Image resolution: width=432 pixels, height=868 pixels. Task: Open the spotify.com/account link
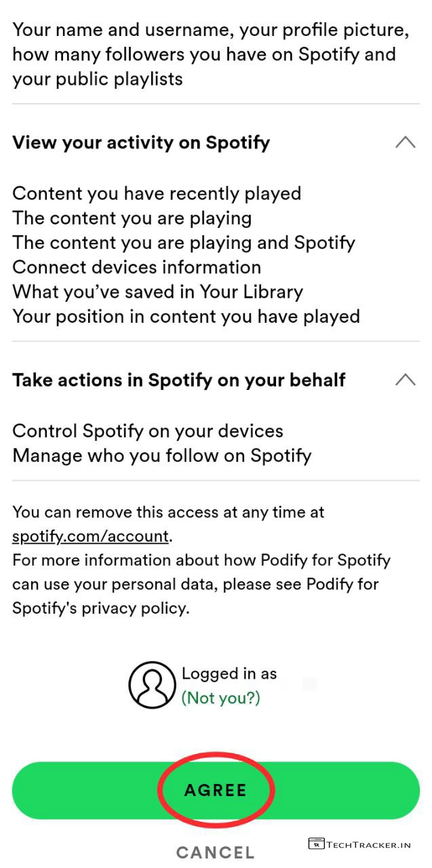click(90, 536)
